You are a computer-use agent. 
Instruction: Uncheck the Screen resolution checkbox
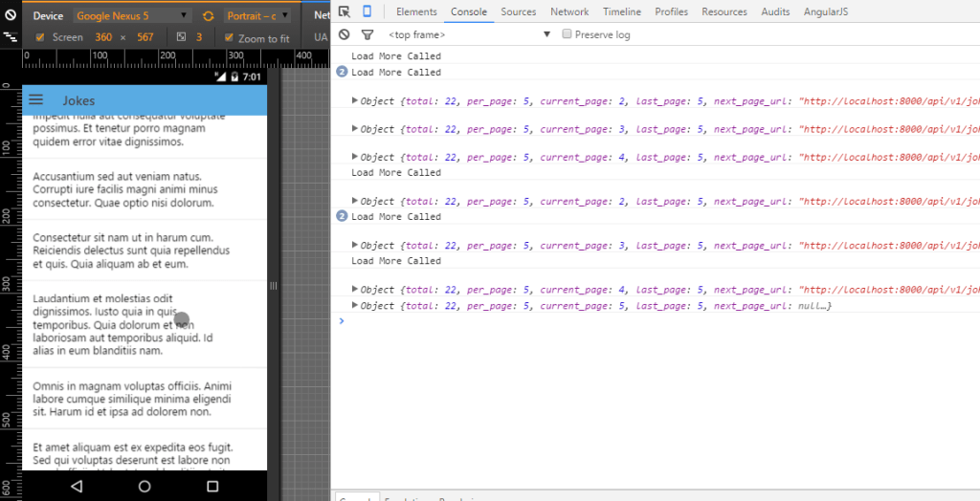[39, 37]
